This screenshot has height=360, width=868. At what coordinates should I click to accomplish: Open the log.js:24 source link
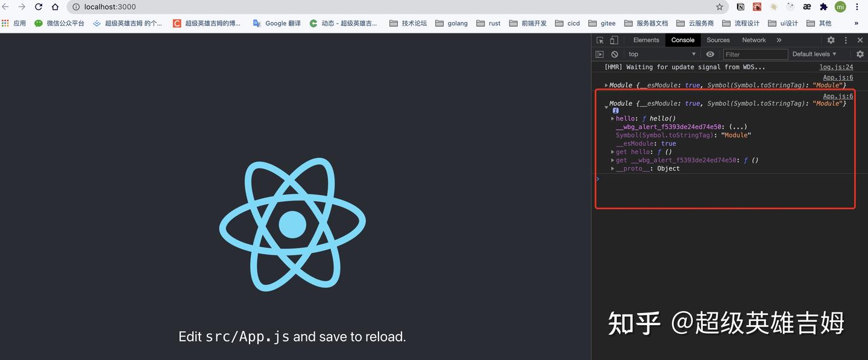(x=836, y=67)
